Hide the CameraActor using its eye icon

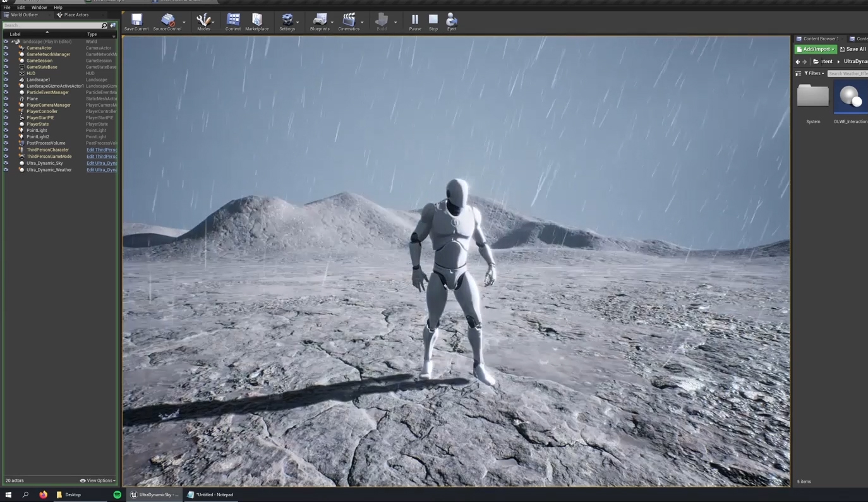(x=6, y=48)
